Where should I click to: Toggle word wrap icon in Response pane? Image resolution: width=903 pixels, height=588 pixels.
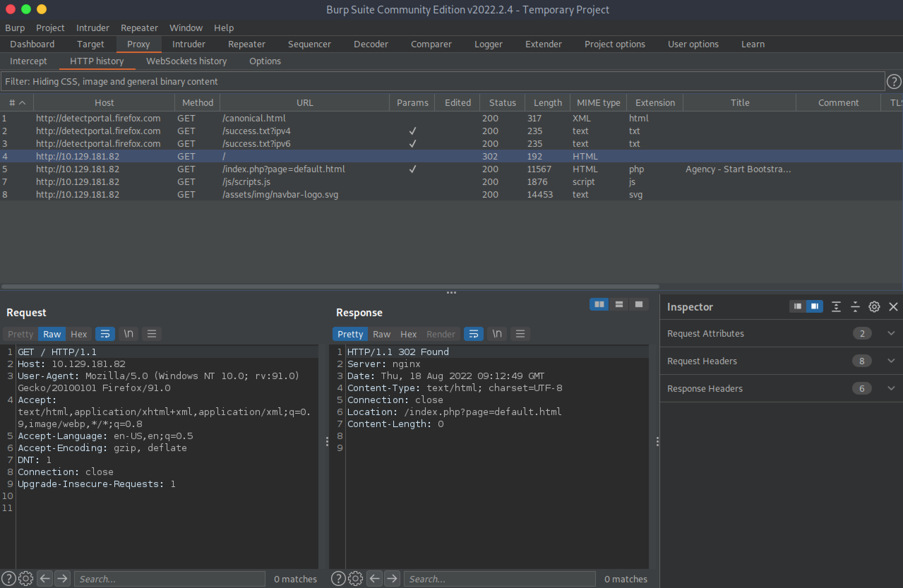473,334
